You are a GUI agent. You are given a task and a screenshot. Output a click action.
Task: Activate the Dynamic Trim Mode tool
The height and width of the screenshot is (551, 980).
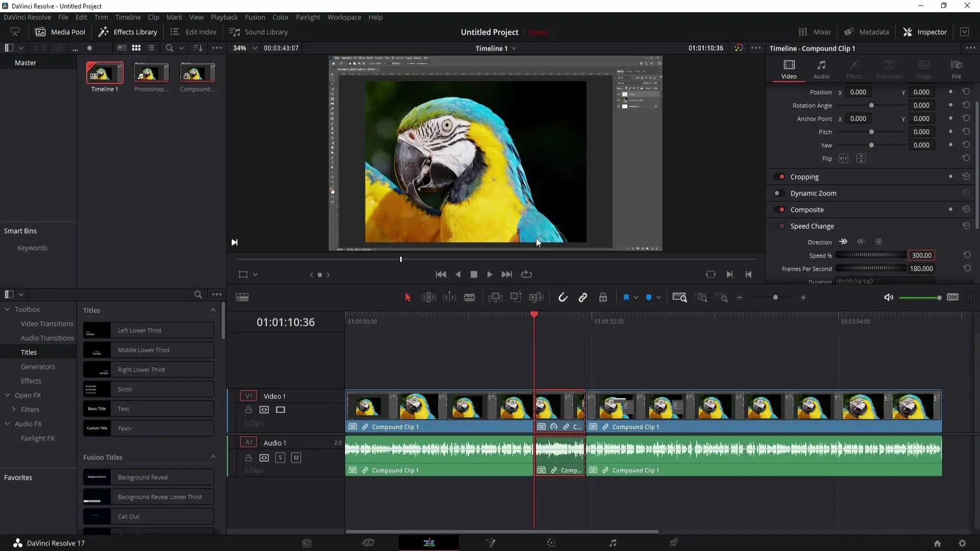point(449,297)
